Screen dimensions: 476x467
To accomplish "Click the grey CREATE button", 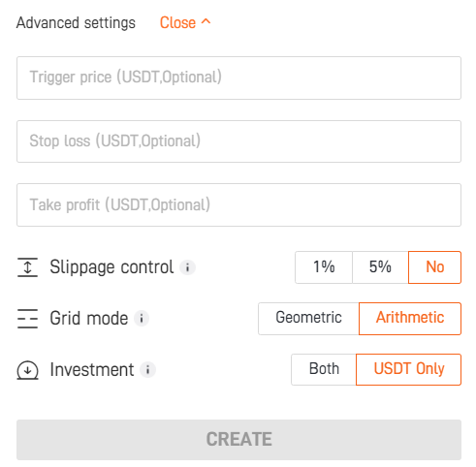I will tap(238, 440).
